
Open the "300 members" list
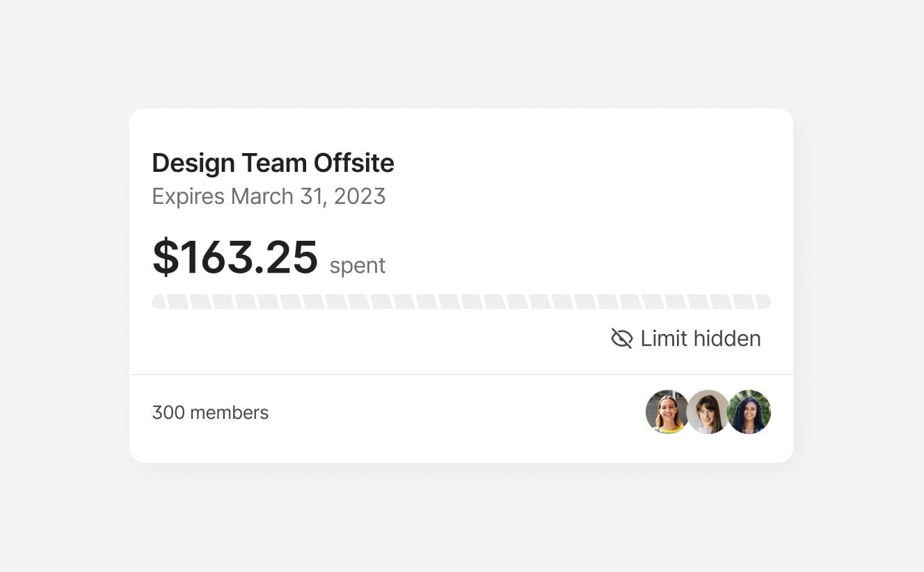tap(210, 413)
